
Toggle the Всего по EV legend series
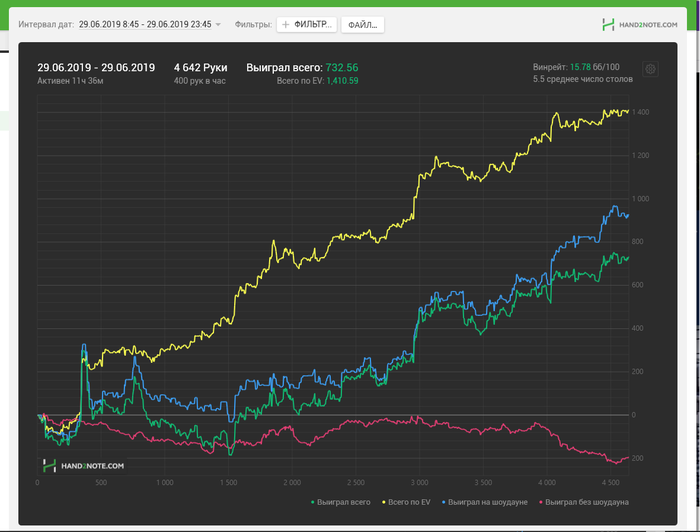point(406,502)
